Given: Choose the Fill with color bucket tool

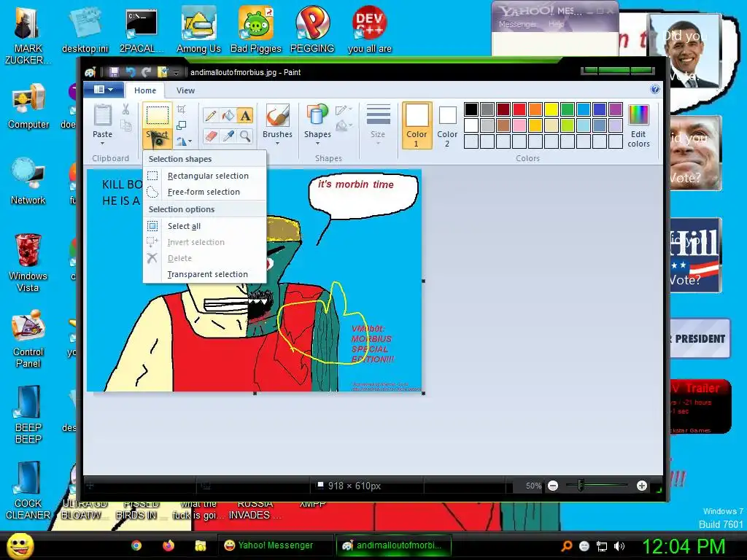Looking at the screenshot, I should pyautogui.click(x=228, y=116).
